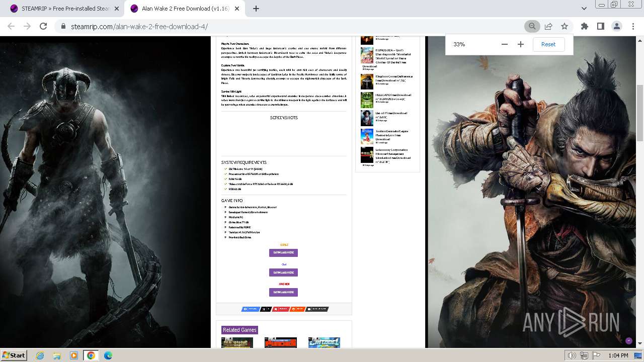Share on X (Twitter) button
This screenshot has width=644, height=362.
tap(266, 309)
